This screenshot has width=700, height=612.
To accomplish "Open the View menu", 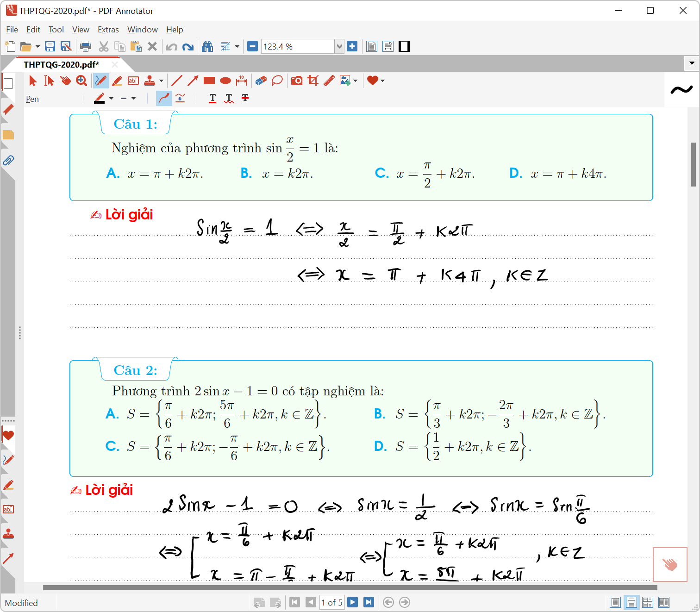I will (x=81, y=30).
